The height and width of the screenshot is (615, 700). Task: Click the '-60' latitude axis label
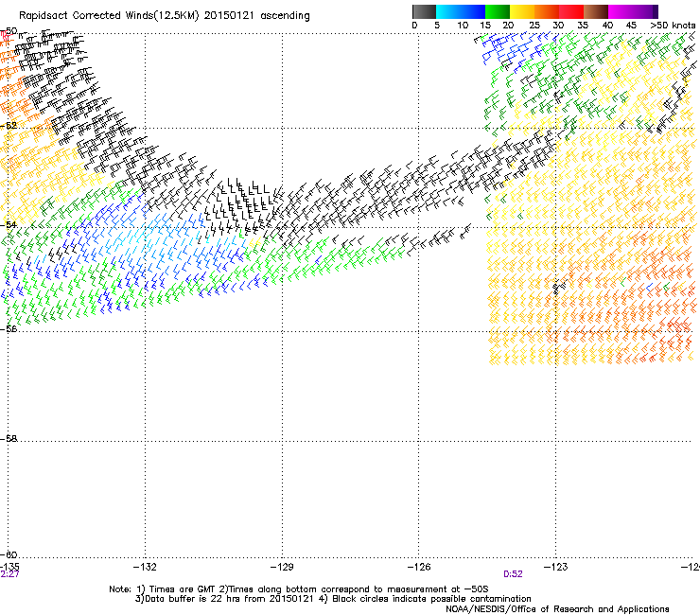pyautogui.click(x=9, y=554)
